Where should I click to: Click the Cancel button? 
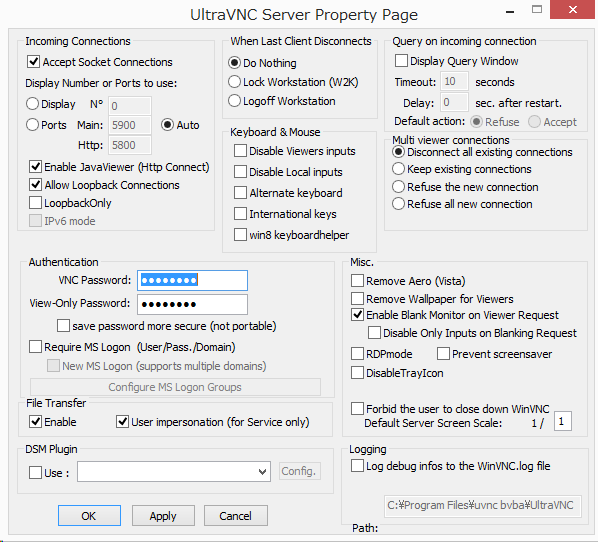point(236,516)
